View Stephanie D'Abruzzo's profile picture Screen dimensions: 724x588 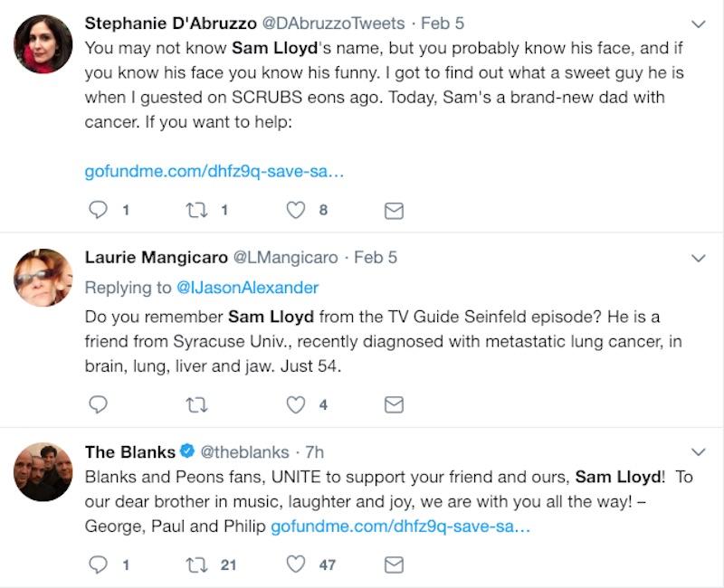(43, 43)
